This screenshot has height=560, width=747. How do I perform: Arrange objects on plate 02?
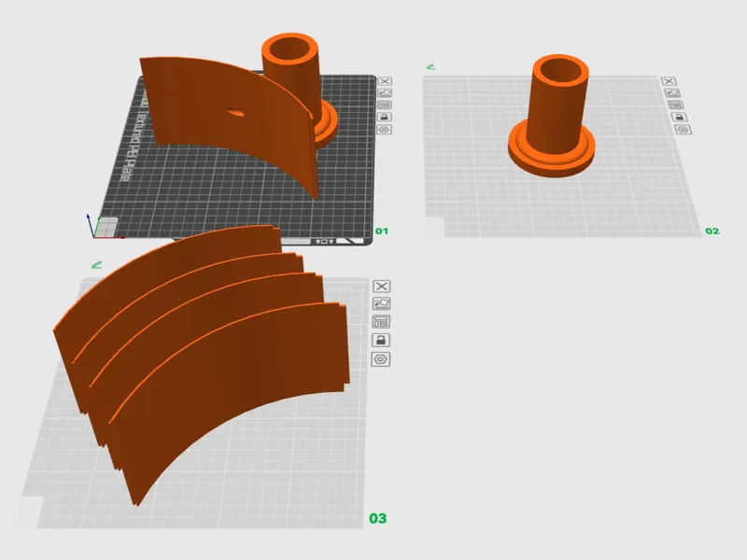coord(674,105)
